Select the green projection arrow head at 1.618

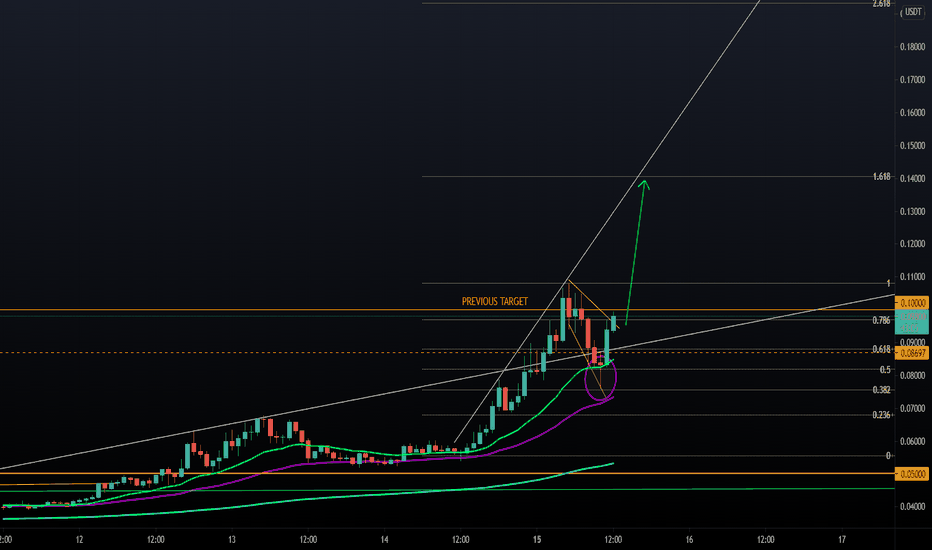pyautogui.click(x=644, y=185)
